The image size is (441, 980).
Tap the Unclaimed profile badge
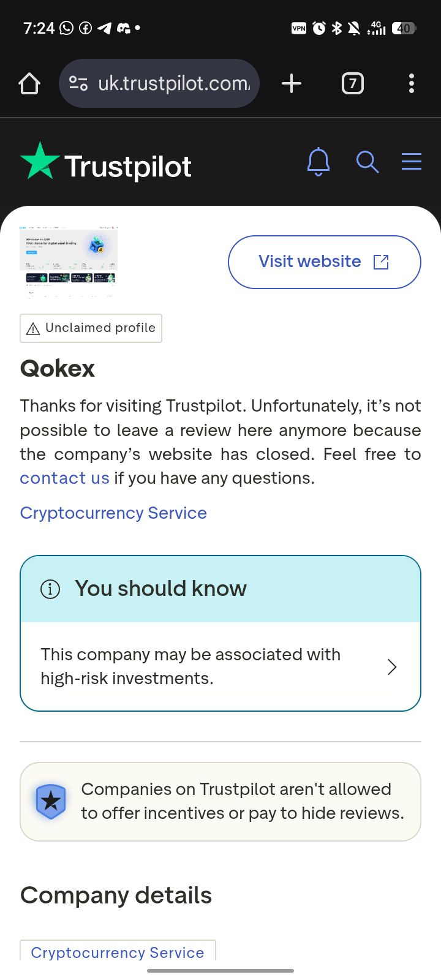tap(91, 328)
